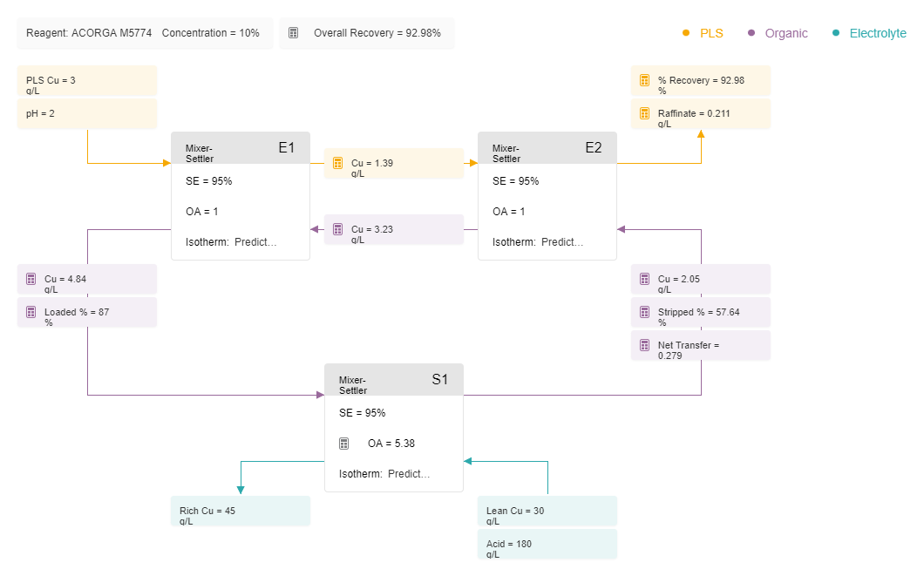
Task: Click the calculator icon next to OA = 5.38
Action: [344, 444]
